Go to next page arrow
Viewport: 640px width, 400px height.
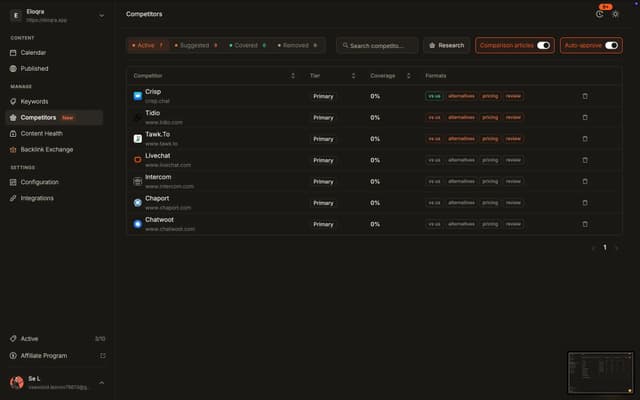coord(617,248)
